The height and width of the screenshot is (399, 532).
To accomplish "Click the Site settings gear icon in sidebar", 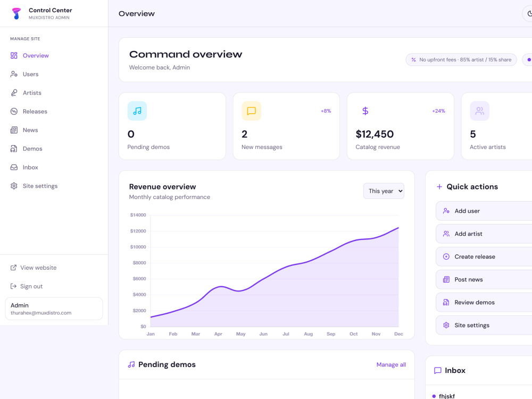I will [x=14, y=186].
